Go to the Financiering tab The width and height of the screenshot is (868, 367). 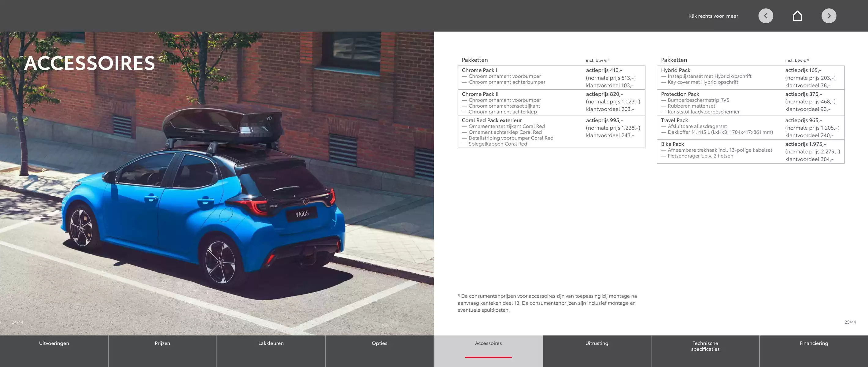[x=814, y=351]
